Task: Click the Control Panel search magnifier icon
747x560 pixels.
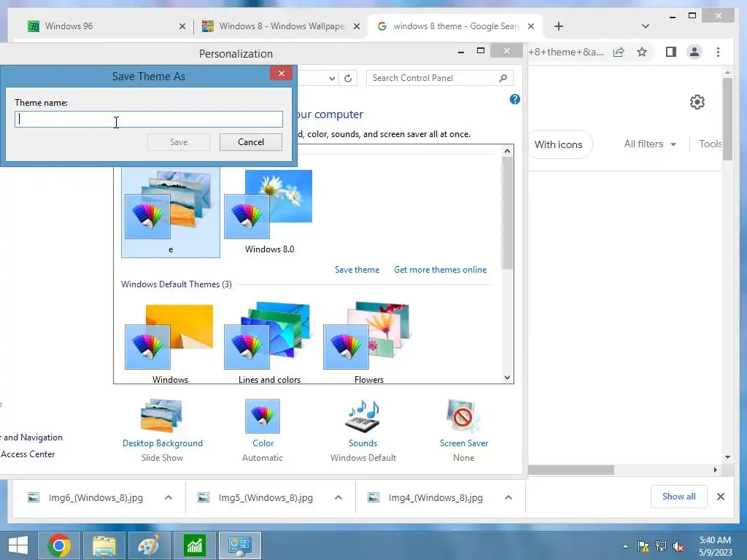Action: coord(503,78)
